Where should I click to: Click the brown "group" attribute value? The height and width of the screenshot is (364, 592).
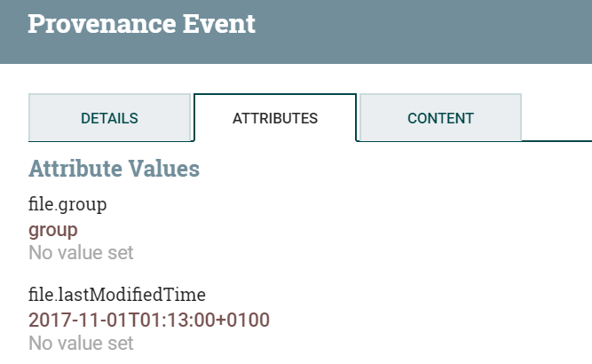(x=53, y=230)
